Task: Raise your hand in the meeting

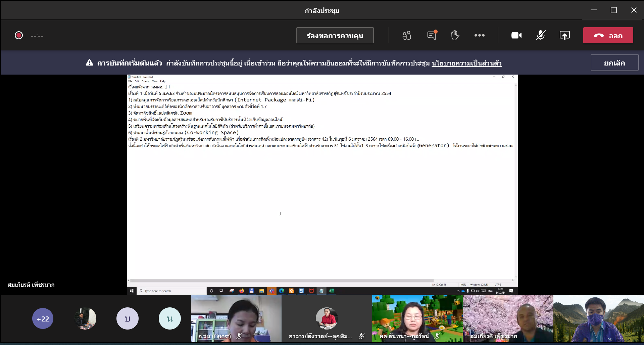Action: pos(455,35)
